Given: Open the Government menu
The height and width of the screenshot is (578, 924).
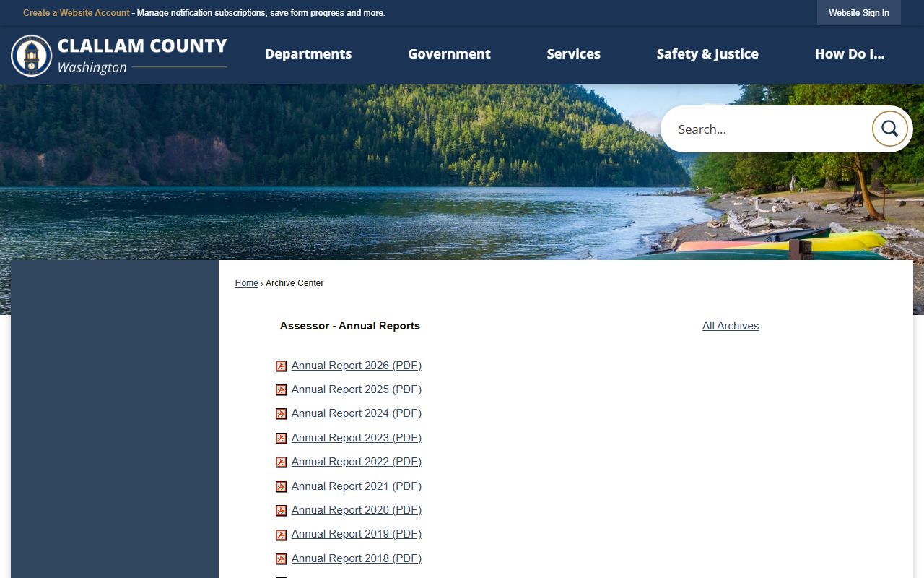Looking at the screenshot, I should [449, 54].
